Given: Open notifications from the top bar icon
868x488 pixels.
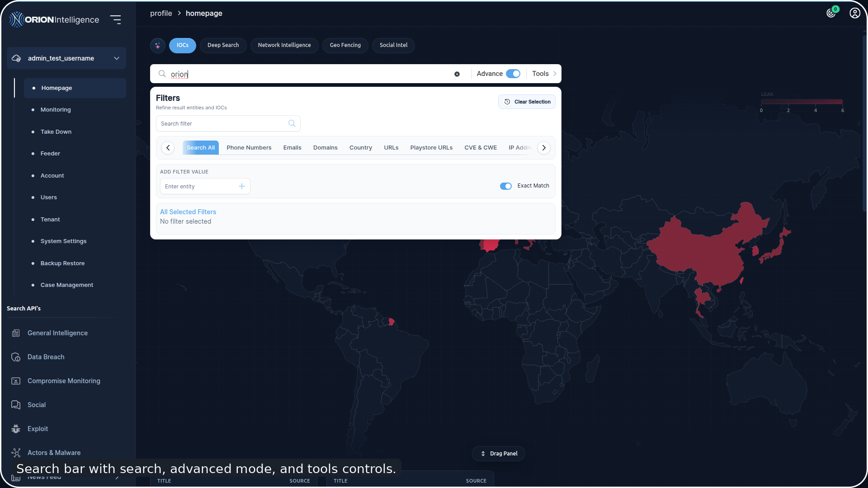Looking at the screenshot, I should click(x=831, y=13).
